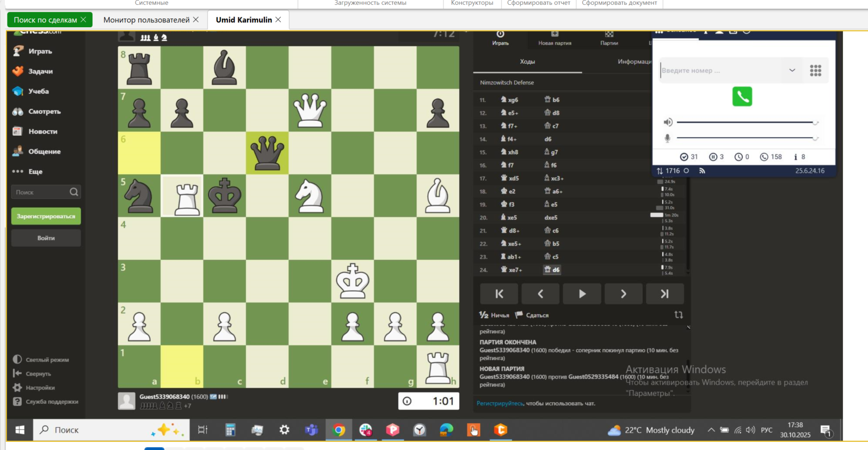Select the Новая партия tab

coord(555,38)
